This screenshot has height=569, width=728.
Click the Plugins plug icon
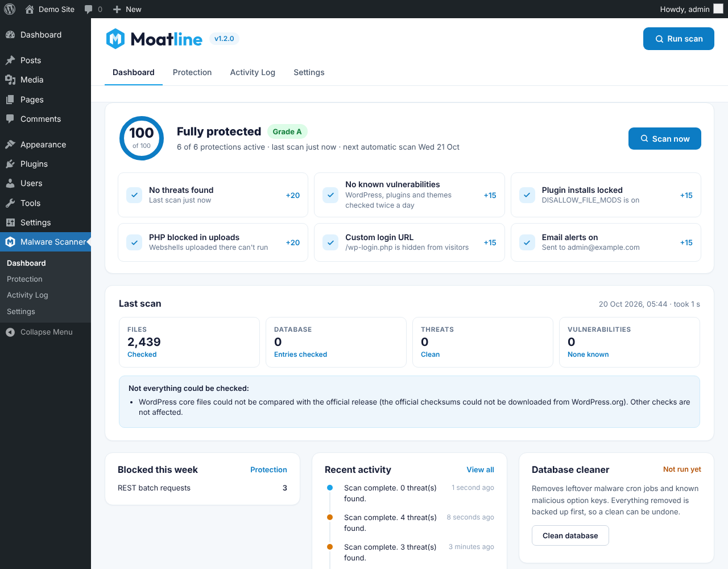10,164
